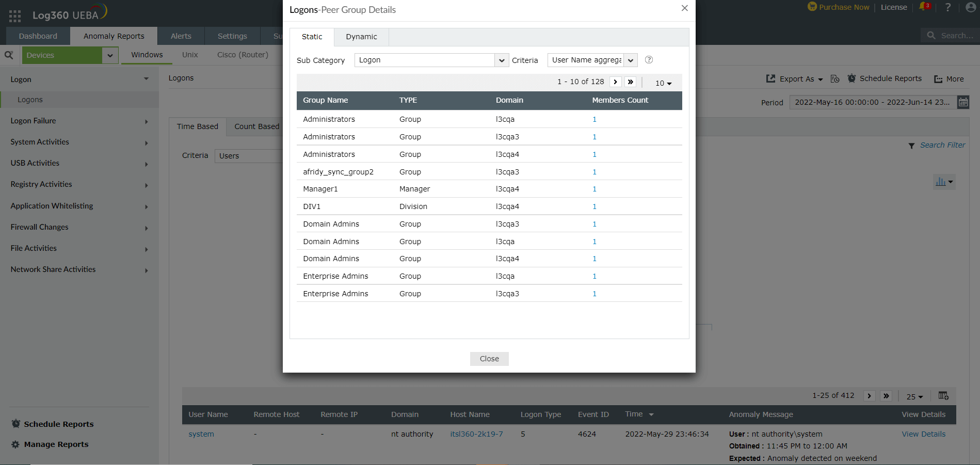Click the Purchase Now cart icon

(x=812, y=7)
